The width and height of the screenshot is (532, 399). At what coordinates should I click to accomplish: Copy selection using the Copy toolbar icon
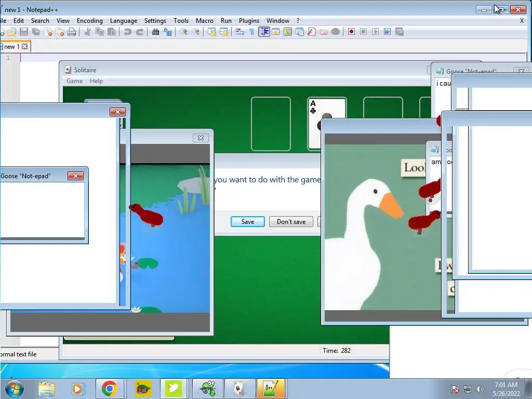pyautogui.click(x=100, y=32)
